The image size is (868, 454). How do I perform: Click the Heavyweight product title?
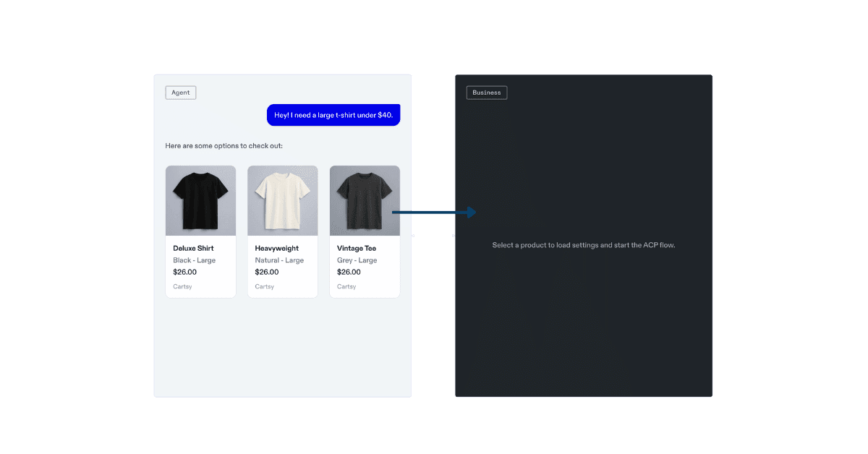(x=276, y=248)
